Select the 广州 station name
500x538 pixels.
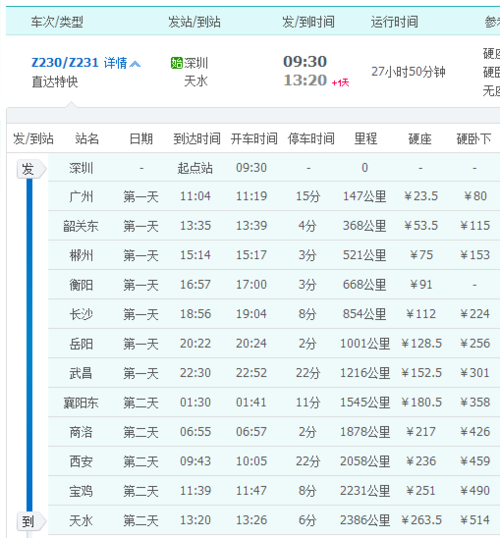[x=81, y=196]
